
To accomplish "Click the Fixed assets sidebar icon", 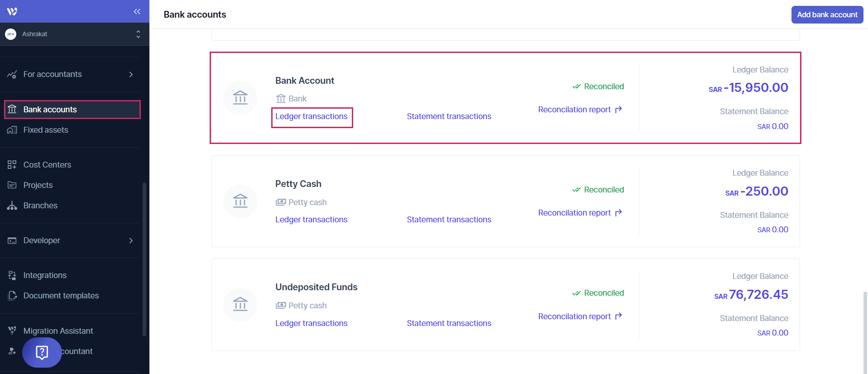I will coord(12,130).
